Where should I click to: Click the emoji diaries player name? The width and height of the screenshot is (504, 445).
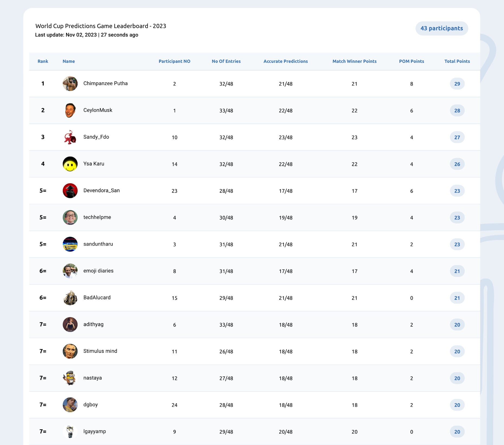pos(98,271)
